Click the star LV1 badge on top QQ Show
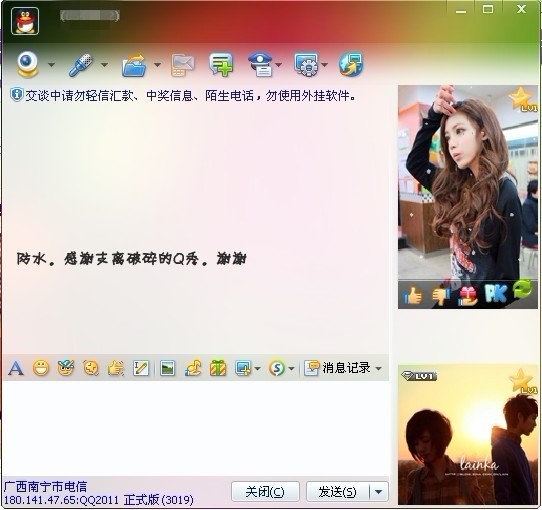 523,99
